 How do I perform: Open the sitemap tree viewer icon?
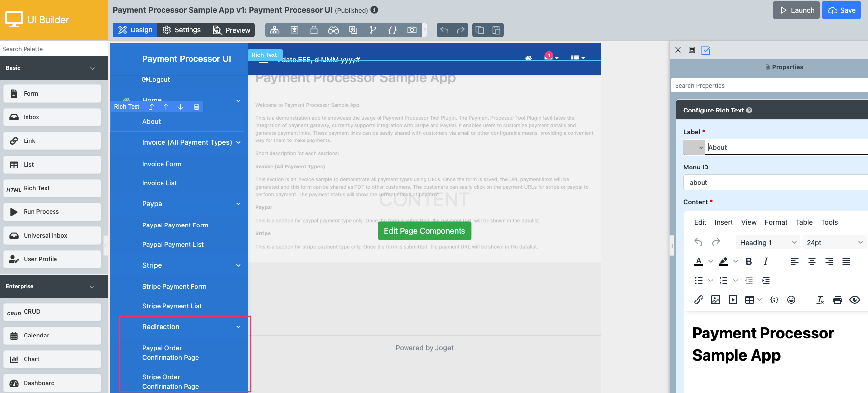(275, 30)
